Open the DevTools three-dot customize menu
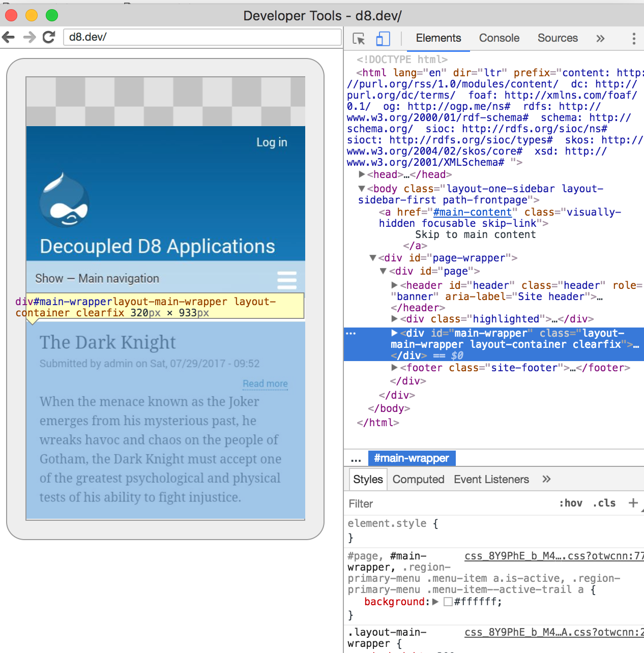Screen dimensions: 644x653 coord(633,39)
